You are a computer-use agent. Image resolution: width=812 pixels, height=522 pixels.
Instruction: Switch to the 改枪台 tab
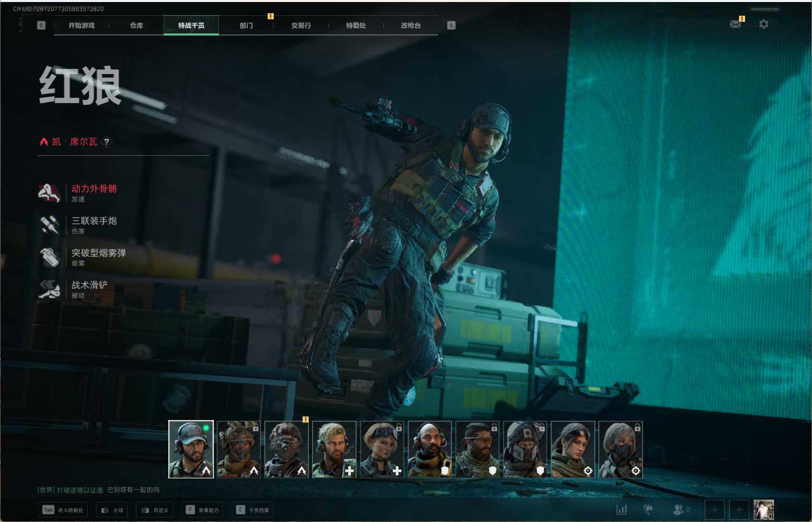pyautogui.click(x=411, y=25)
